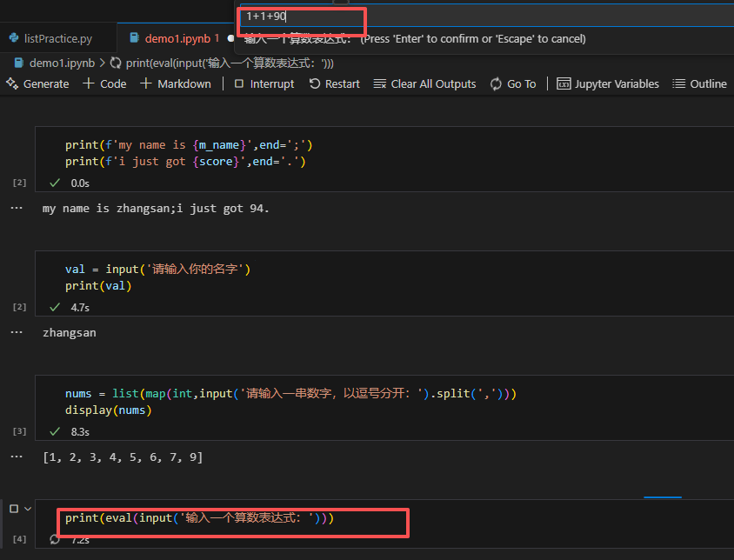Image resolution: width=734 pixels, height=560 pixels.
Task: Clear All Outputs in notebook
Action: pos(424,83)
